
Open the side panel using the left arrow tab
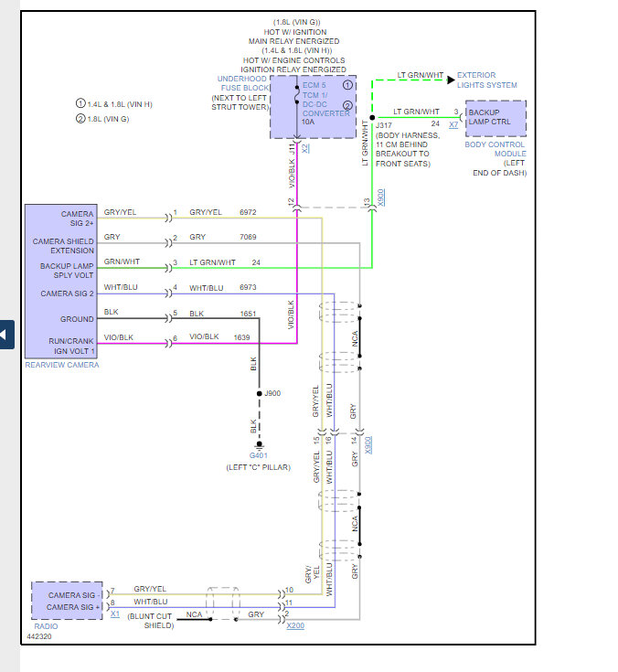[x=6, y=335]
